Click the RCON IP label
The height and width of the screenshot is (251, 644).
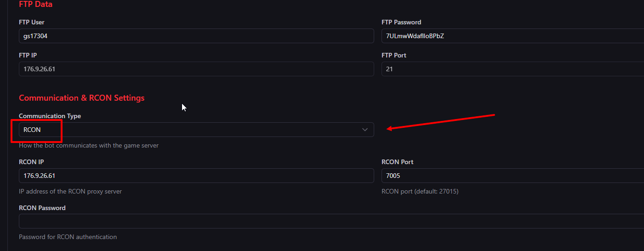pos(31,162)
